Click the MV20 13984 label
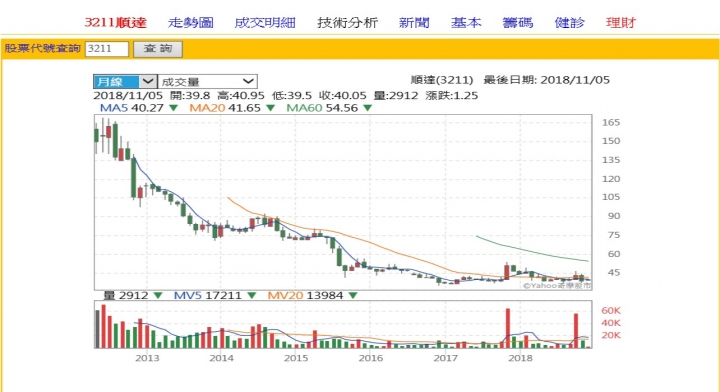Screen dimensions: 720x392 [x=305, y=296]
